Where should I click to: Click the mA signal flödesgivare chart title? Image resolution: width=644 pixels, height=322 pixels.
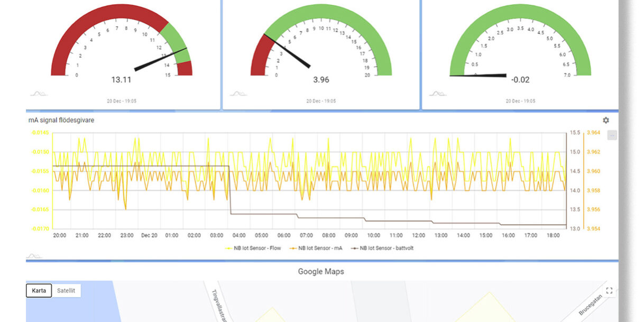[61, 120]
